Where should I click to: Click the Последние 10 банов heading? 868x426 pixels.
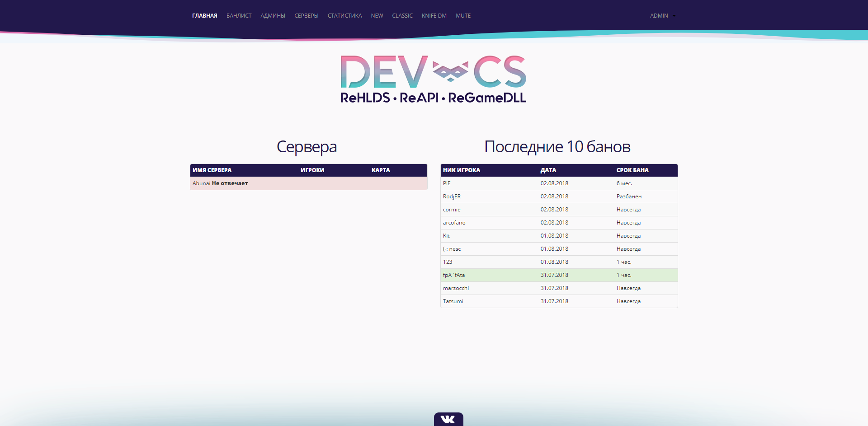click(x=557, y=147)
